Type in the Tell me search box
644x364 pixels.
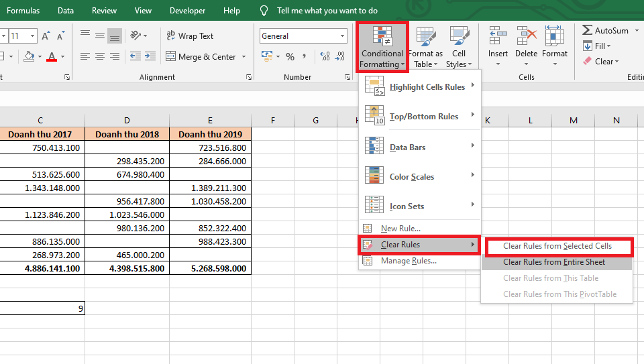327,11
